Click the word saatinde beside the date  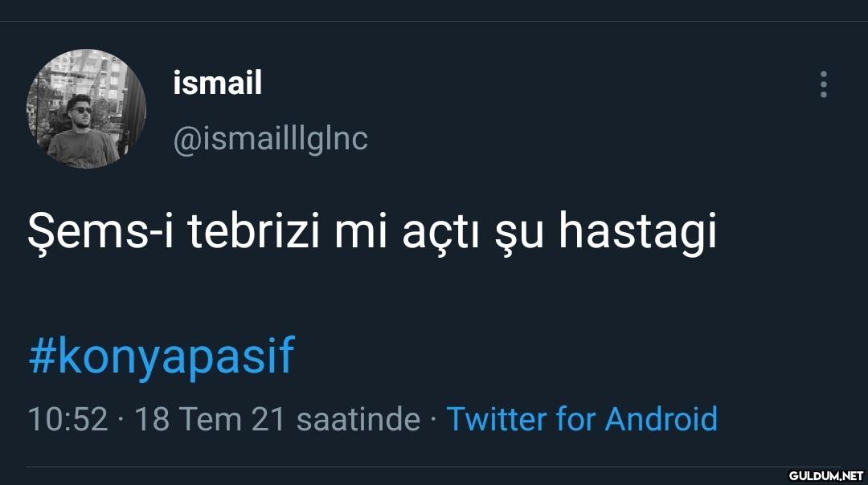[358, 419]
